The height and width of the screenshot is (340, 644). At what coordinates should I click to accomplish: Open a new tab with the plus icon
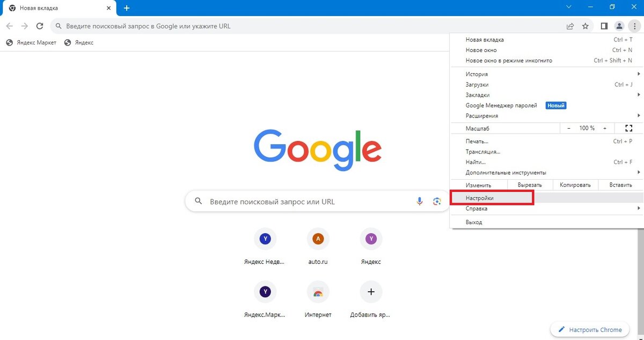127,8
